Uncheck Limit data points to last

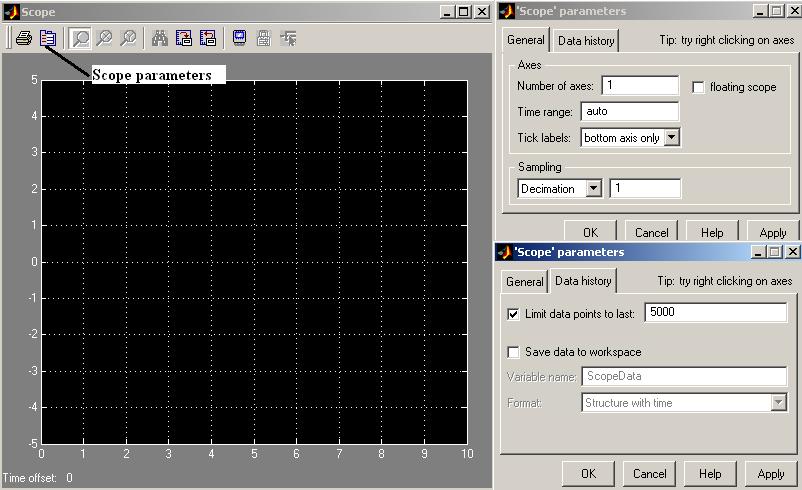513,314
